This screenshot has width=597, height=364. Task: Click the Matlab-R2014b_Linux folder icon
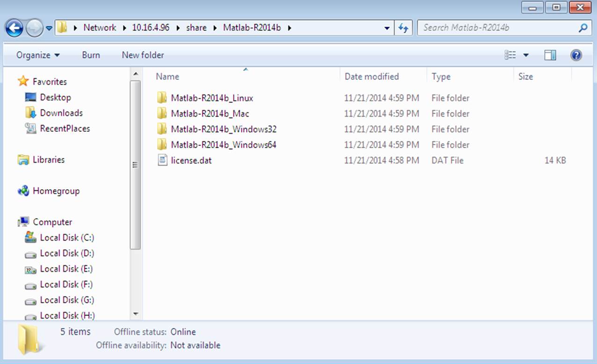point(162,98)
